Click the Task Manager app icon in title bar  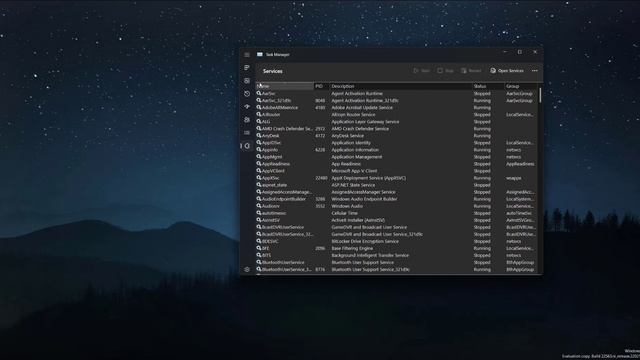pos(260,54)
